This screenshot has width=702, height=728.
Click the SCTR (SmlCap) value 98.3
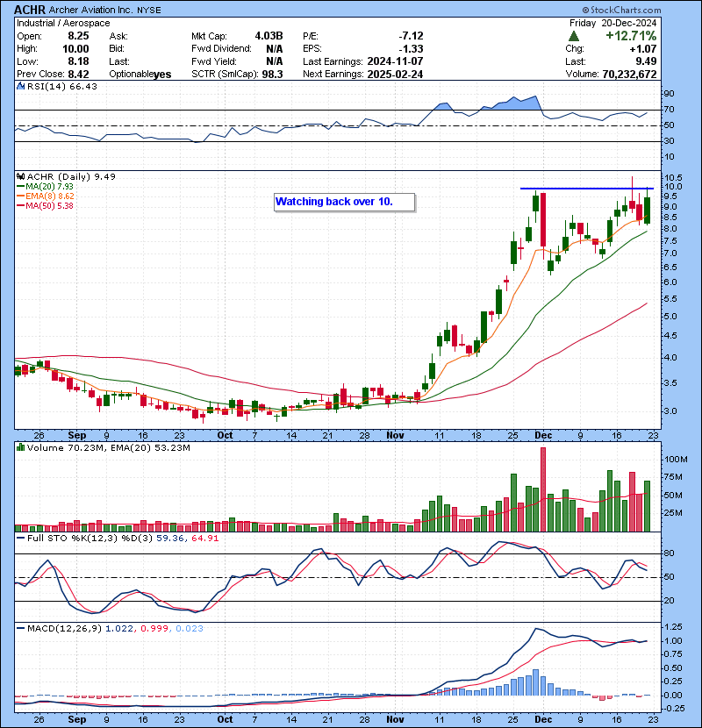(x=272, y=75)
